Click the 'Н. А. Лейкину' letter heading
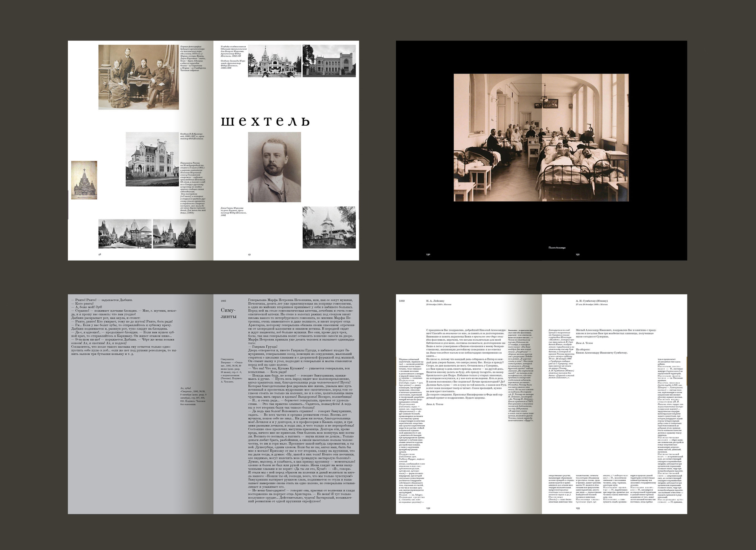The image size is (756, 550). click(x=435, y=301)
